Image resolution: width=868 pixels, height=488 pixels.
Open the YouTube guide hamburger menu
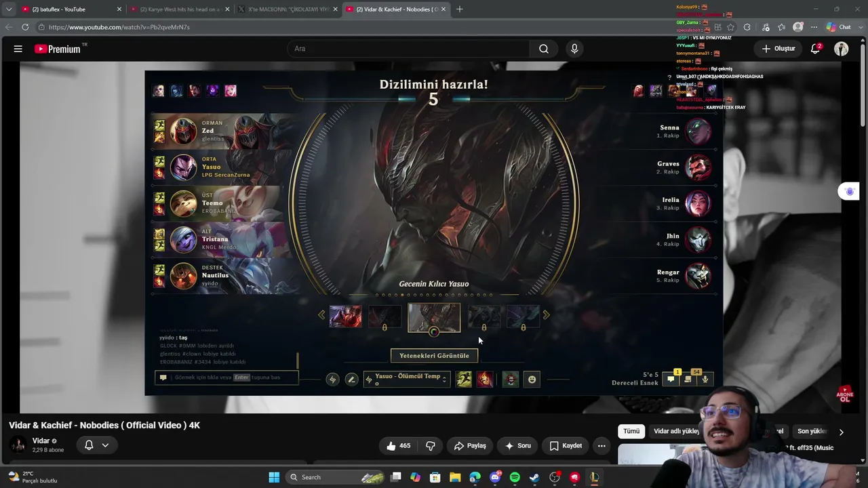18,49
